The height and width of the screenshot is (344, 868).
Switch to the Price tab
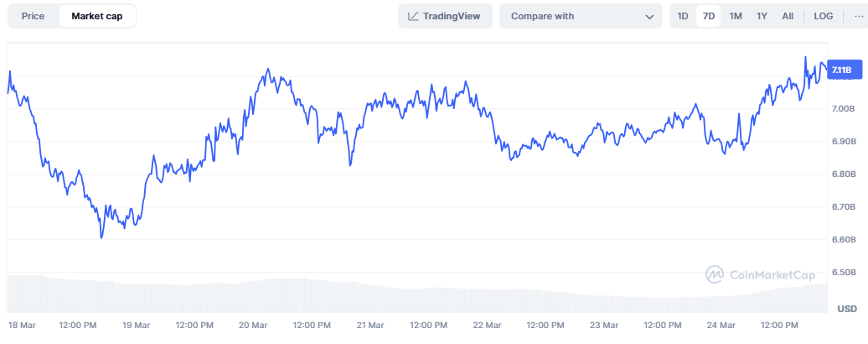[x=33, y=16]
